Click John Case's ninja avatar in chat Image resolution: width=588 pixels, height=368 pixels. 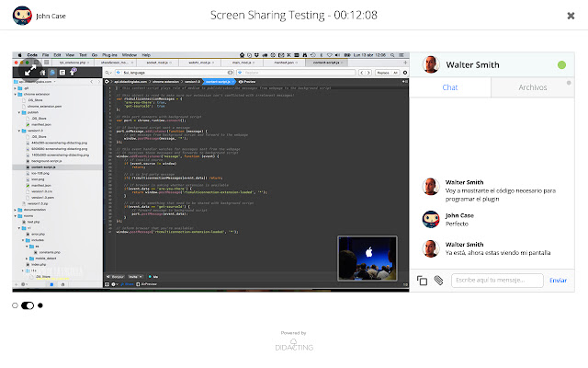click(428, 218)
